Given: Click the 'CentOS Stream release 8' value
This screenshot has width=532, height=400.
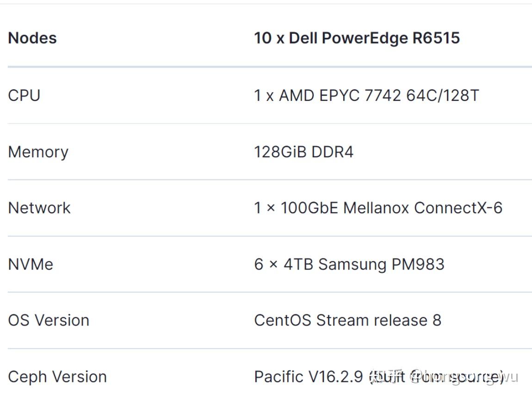Looking at the screenshot, I should click(347, 320).
